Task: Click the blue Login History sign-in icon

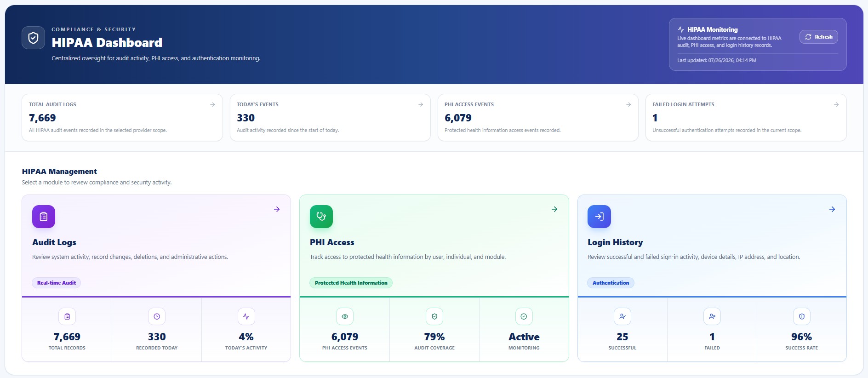Action: tap(599, 217)
